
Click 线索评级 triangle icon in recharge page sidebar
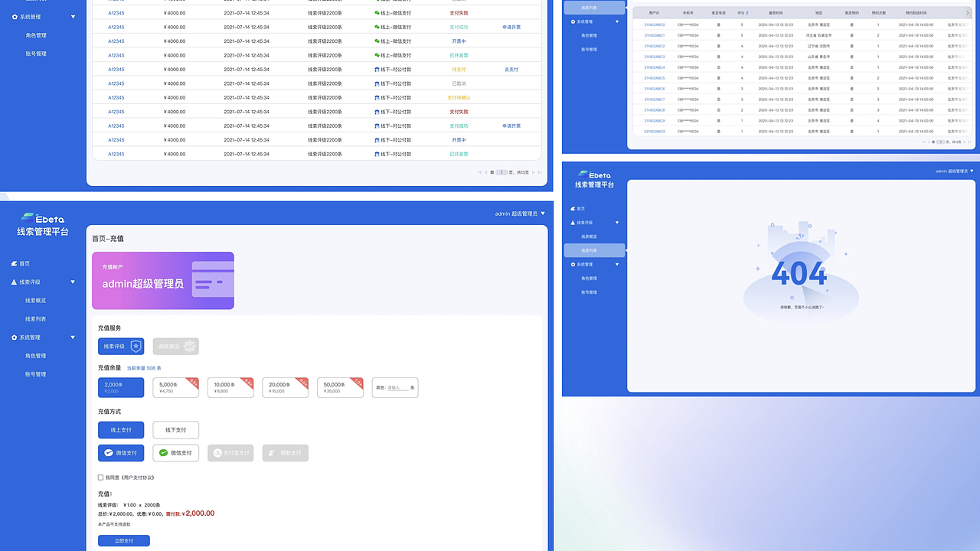point(14,282)
